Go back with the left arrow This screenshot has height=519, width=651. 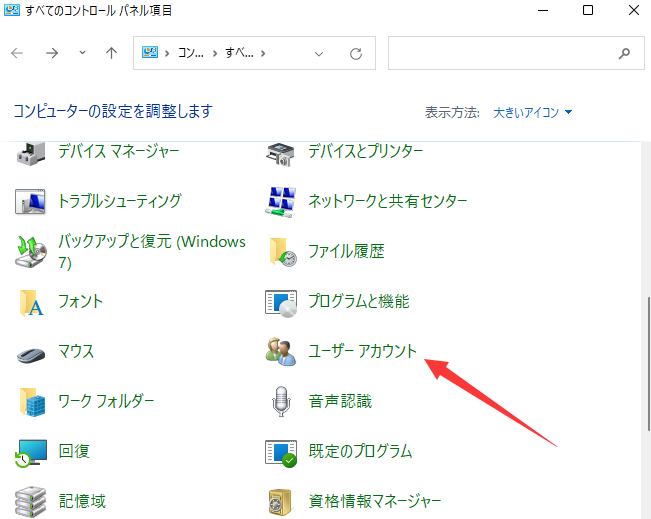tap(17, 53)
